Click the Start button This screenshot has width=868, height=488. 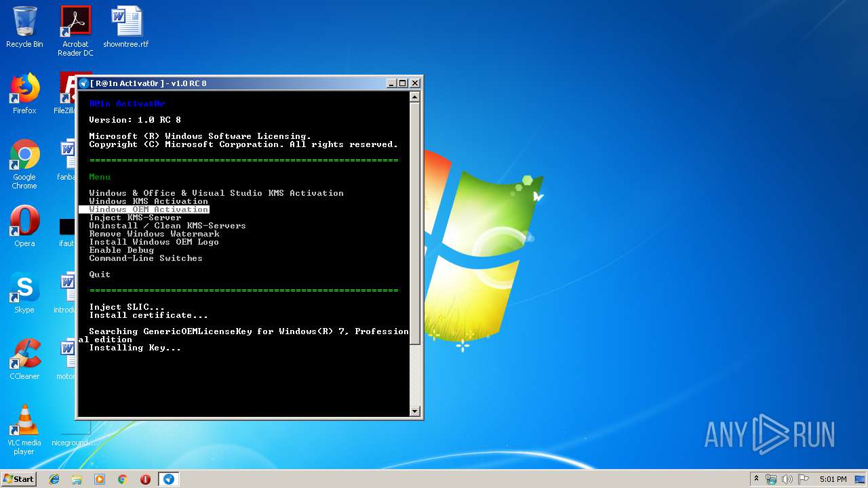[19, 479]
